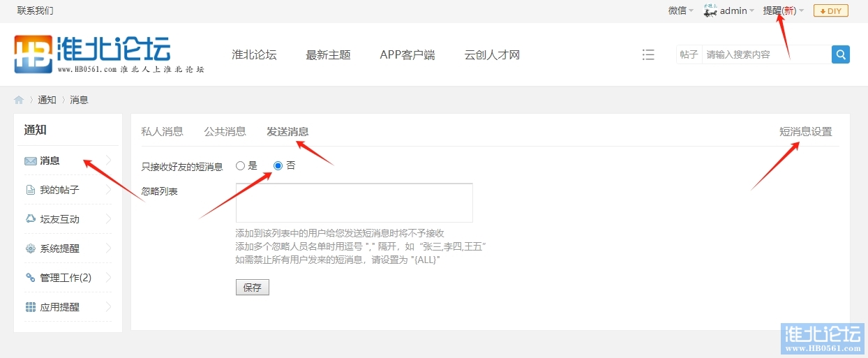Open the 短消息设置 link
The width and height of the screenshot is (868, 358).
click(x=805, y=131)
